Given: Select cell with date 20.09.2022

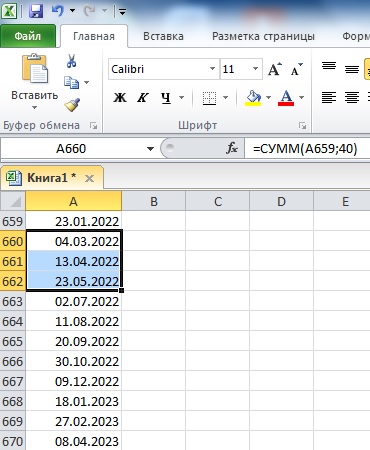Looking at the screenshot, I should (74, 341).
